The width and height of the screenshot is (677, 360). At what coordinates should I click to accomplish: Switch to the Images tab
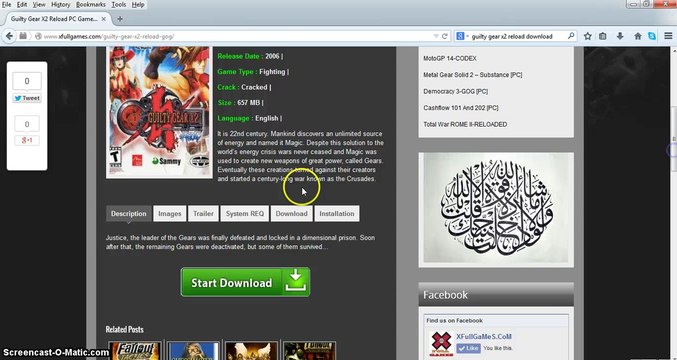170,214
